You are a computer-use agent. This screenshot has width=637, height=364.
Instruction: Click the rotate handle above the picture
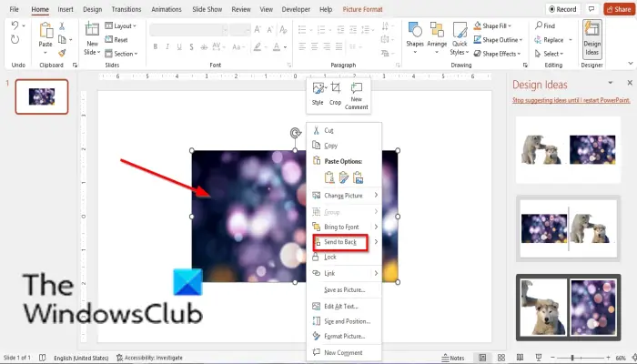pos(296,133)
